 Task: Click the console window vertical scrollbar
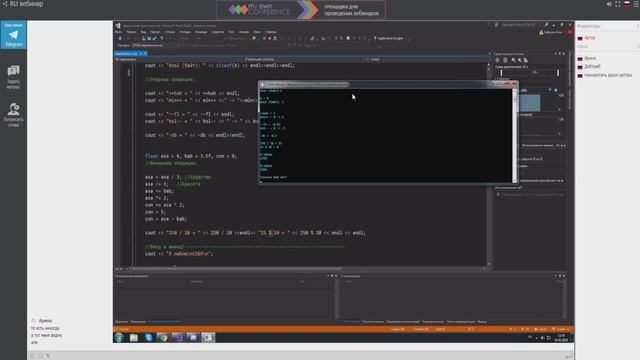(x=514, y=136)
